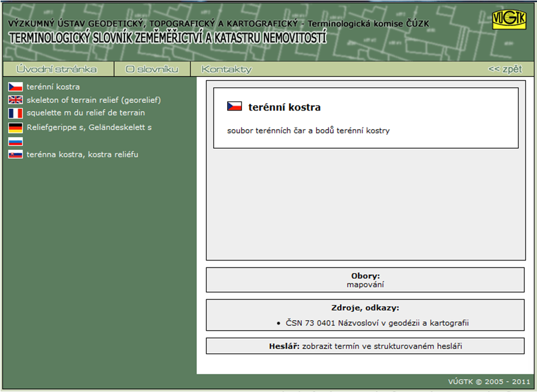The image size is (537, 392).
Task: Click the mapování field under Obory
Action: 365,284
